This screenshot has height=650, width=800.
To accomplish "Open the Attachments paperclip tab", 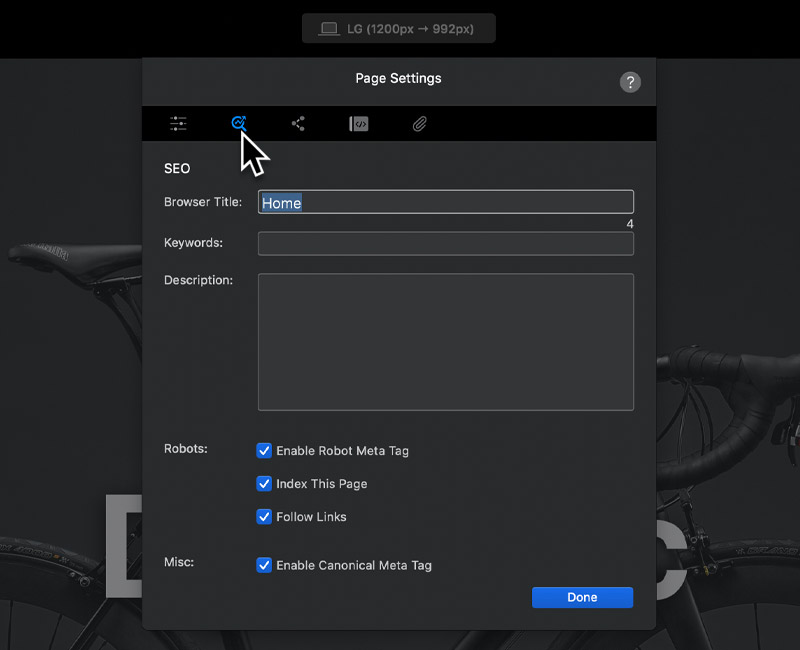I will (419, 124).
